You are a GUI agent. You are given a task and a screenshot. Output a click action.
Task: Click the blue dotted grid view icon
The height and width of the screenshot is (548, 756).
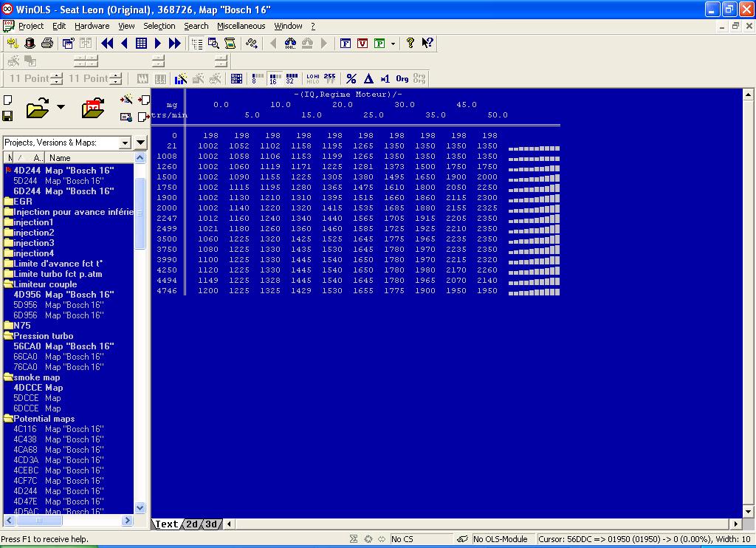point(236,78)
